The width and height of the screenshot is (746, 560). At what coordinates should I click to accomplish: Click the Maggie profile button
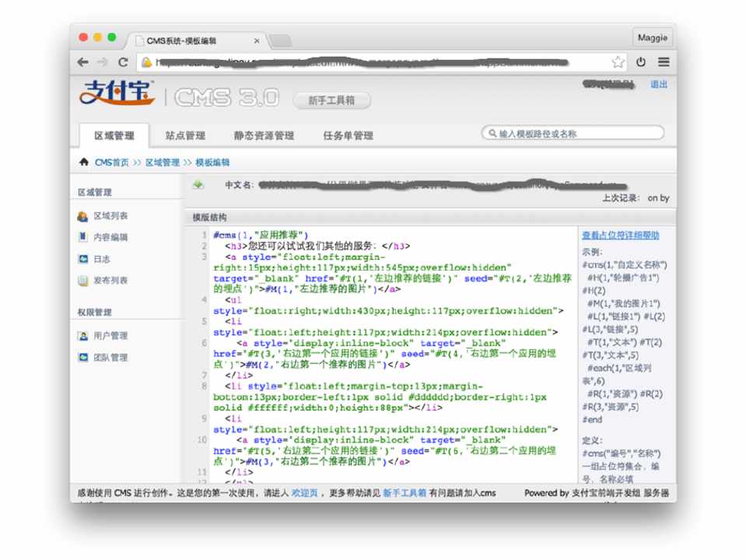(x=652, y=37)
